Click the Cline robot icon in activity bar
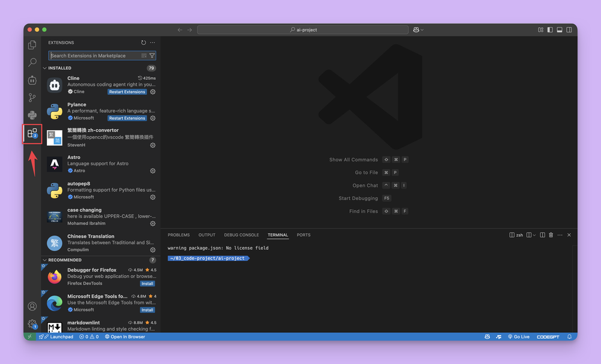This screenshot has width=601, height=364. [x=32, y=80]
